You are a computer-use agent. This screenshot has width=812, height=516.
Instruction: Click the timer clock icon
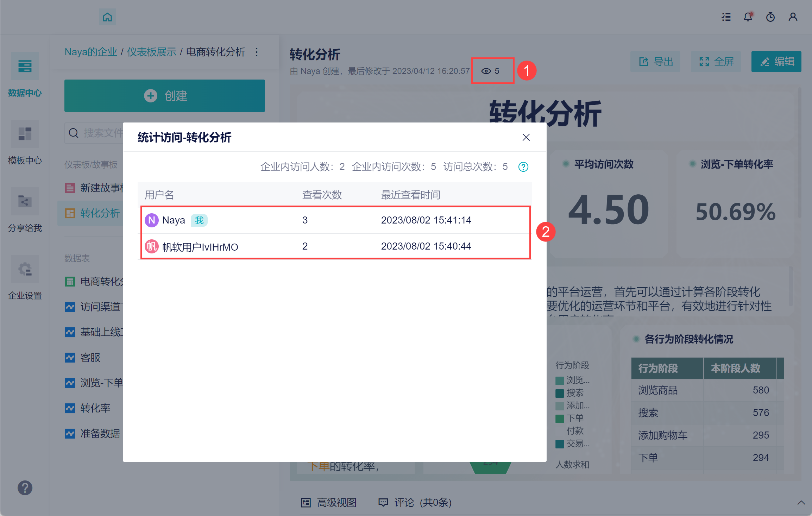click(770, 17)
